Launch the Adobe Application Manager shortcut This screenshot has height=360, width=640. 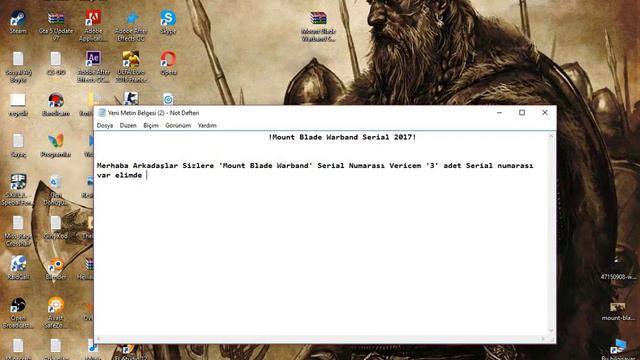[93, 25]
